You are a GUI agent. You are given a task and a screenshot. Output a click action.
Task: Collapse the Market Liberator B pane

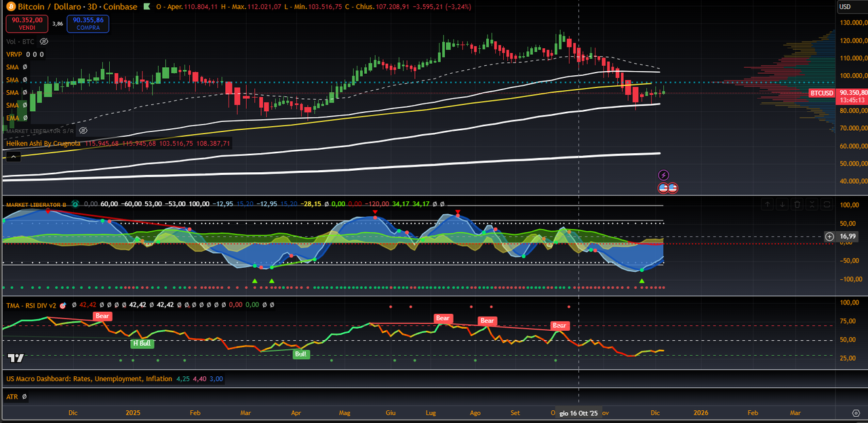[x=812, y=204]
